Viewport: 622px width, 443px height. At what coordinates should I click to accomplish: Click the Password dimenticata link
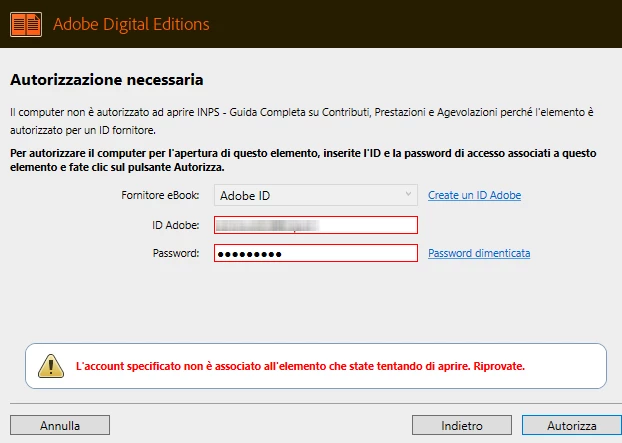coord(479,253)
